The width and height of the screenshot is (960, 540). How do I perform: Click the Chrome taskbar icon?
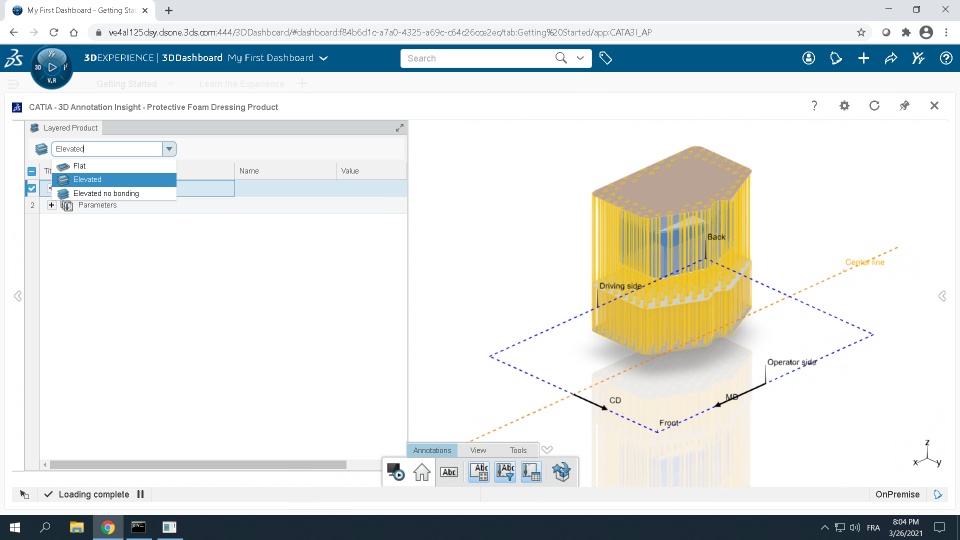coord(108,527)
